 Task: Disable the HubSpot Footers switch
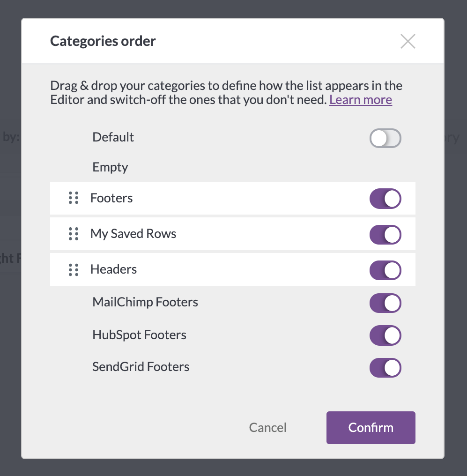[385, 335]
